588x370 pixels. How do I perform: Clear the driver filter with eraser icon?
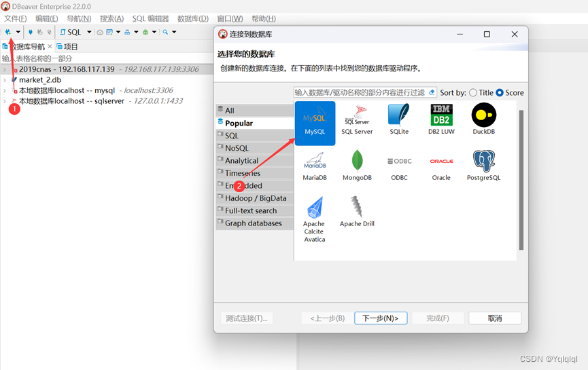tap(432, 92)
